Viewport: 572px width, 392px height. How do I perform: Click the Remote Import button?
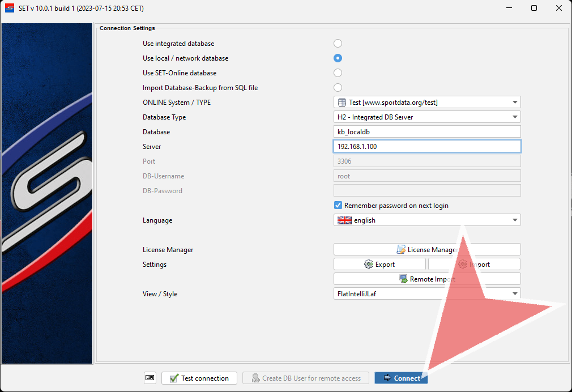pyautogui.click(x=426, y=279)
